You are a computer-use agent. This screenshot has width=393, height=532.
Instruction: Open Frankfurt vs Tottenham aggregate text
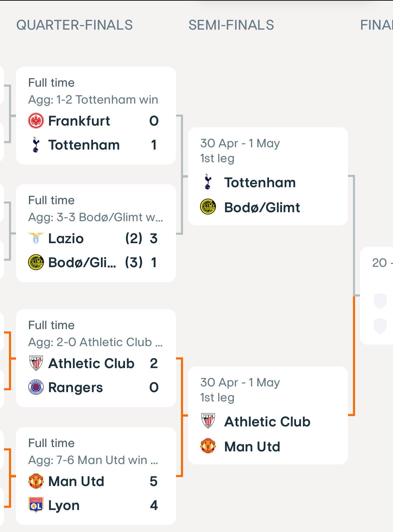(x=93, y=100)
